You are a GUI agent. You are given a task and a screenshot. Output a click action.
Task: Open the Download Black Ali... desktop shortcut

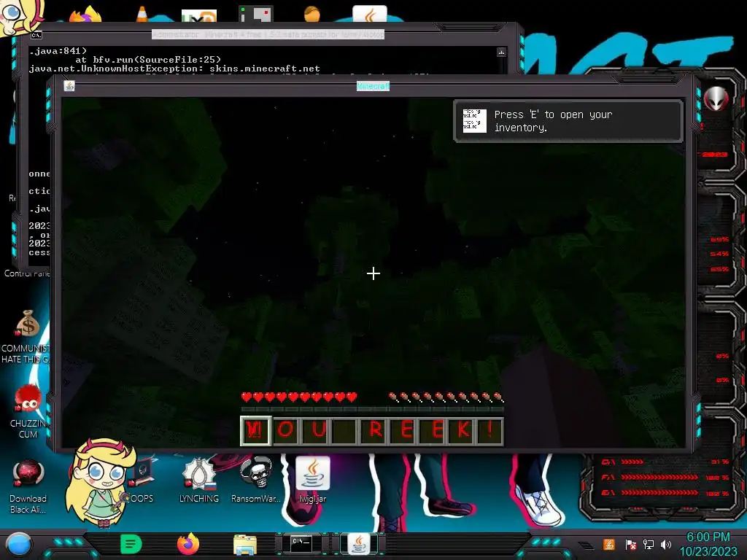click(x=28, y=486)
